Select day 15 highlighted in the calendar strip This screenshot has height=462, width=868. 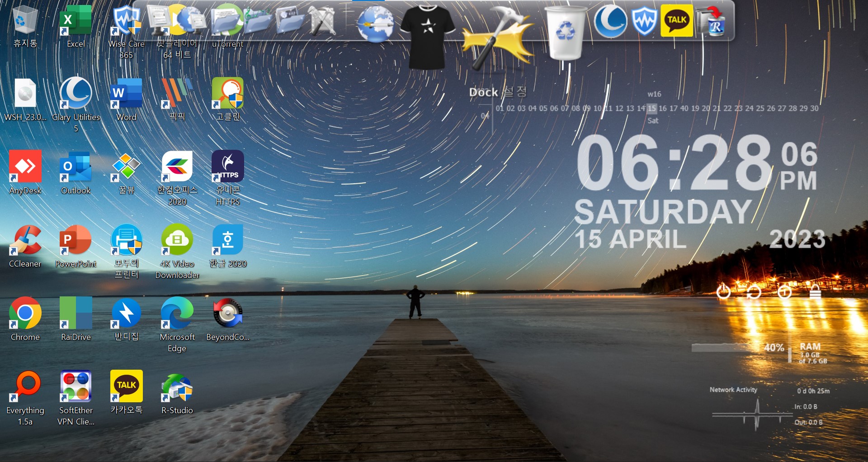651,108
